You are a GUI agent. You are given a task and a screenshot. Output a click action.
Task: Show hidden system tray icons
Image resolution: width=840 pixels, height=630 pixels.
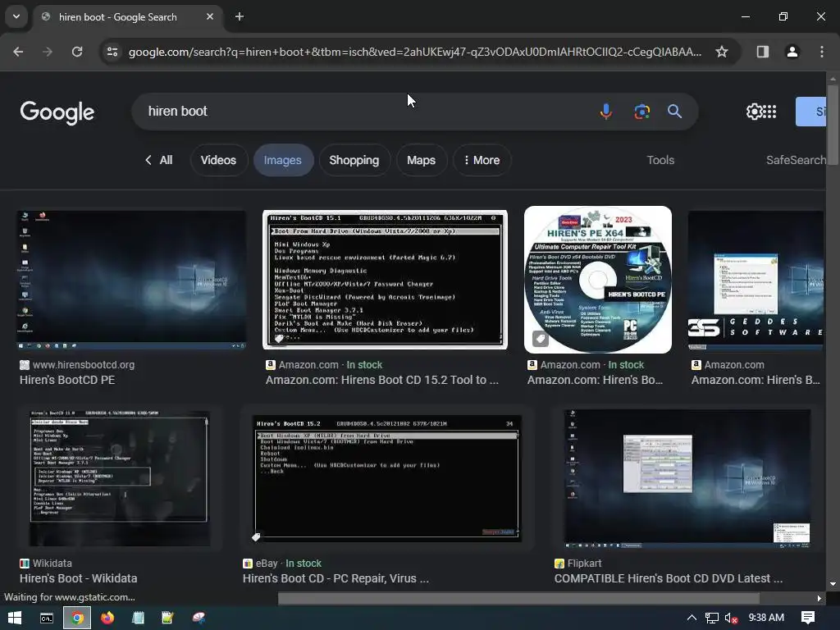click(x=692, y=618)
